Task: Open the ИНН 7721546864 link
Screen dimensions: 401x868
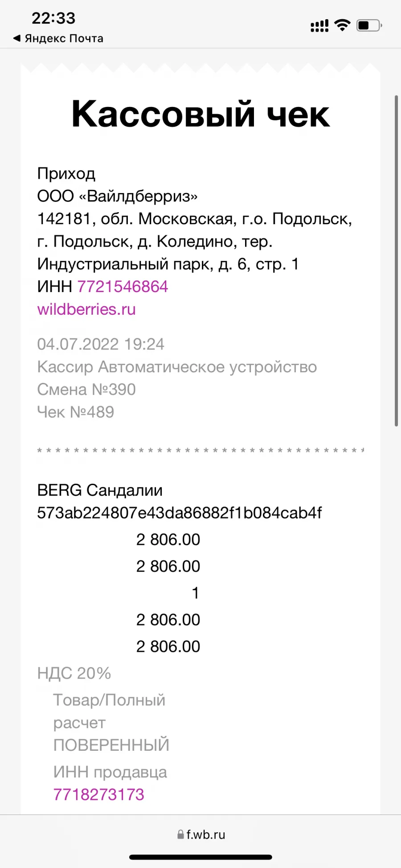Action: coord(123,287)
